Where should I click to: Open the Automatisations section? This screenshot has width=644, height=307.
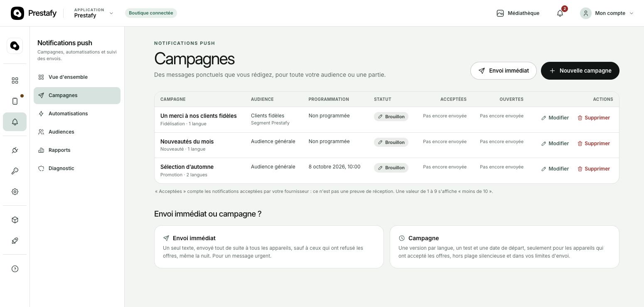(77, 114)
